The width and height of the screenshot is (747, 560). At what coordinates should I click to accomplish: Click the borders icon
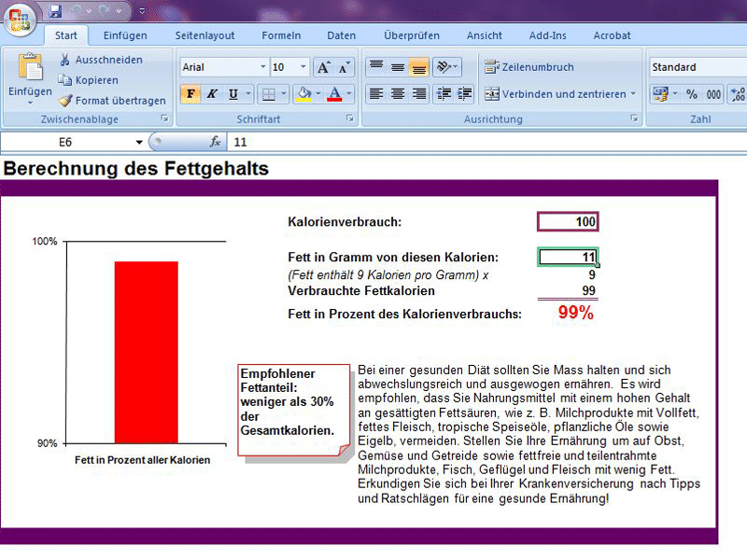point(269,94)
